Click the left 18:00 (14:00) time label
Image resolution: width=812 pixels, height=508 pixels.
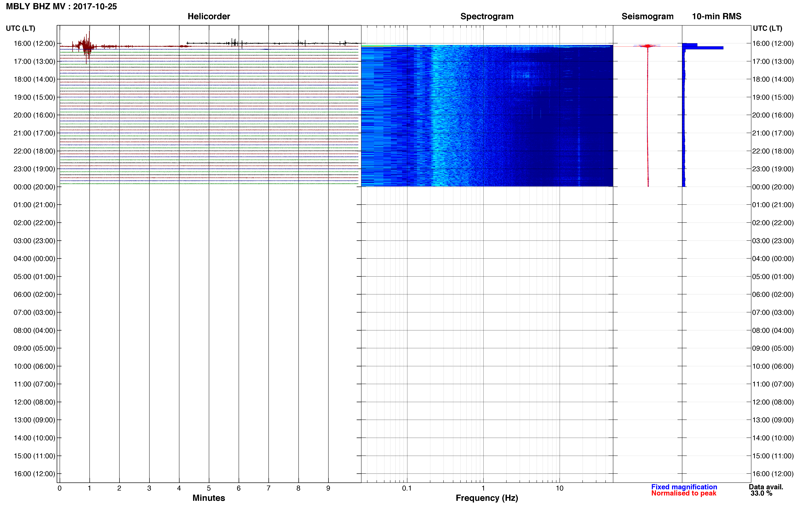click(x=34, y=79)
